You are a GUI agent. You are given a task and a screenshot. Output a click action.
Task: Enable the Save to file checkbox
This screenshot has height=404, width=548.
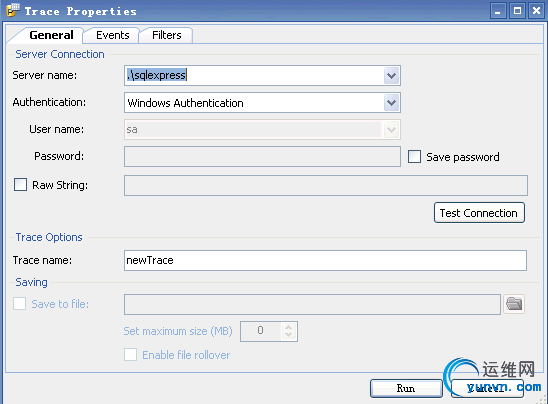(20, 304)
